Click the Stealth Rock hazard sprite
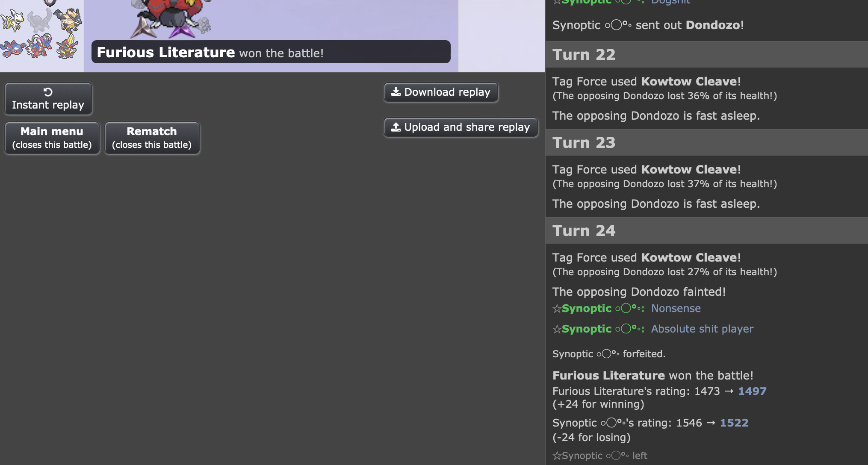Viewport: 868px width, 465px height. point(204,25)
